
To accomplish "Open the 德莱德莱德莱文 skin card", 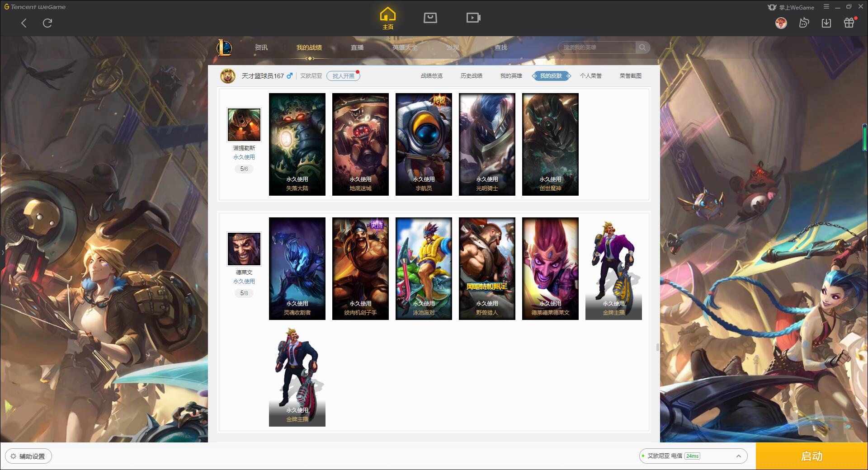I will (x=550, y=268).
